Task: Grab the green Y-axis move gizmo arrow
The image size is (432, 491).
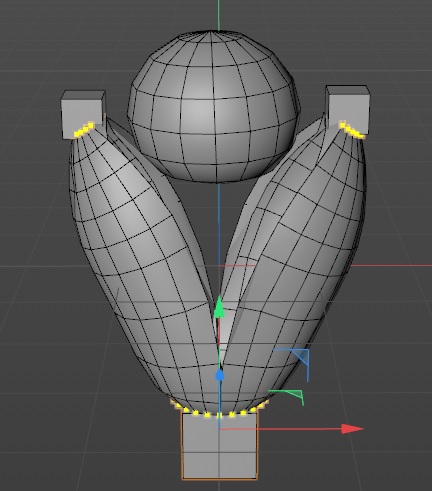Action: 219,307
